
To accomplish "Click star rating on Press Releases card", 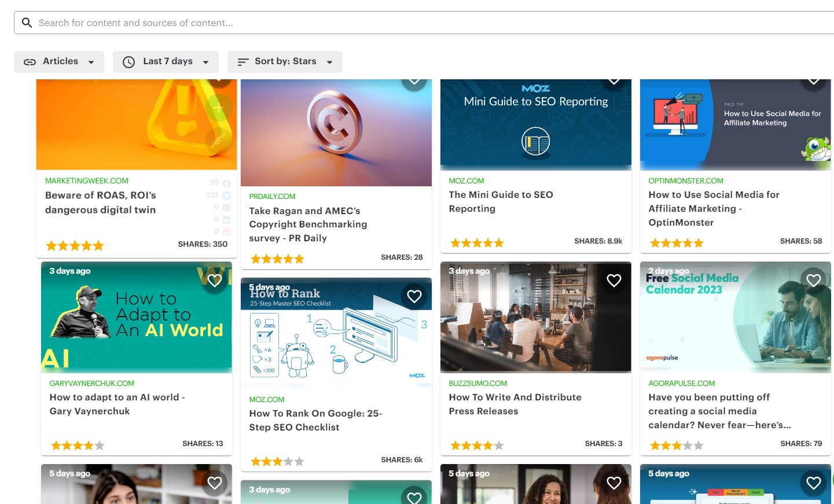I will 477,445.
